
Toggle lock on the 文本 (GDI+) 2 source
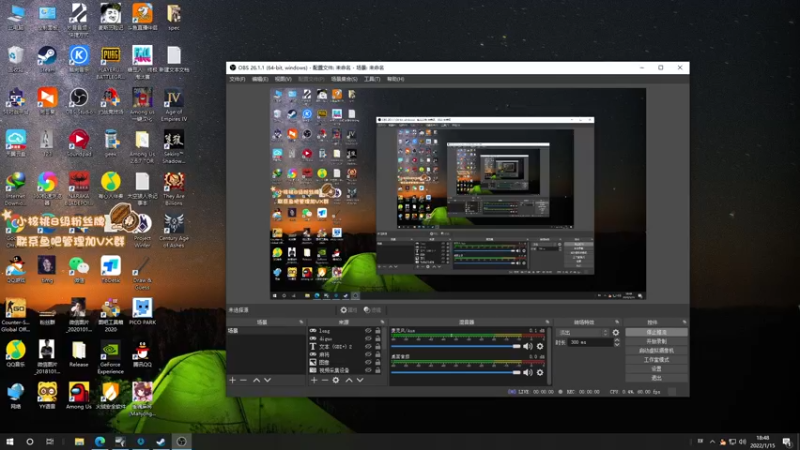point(378,346)
